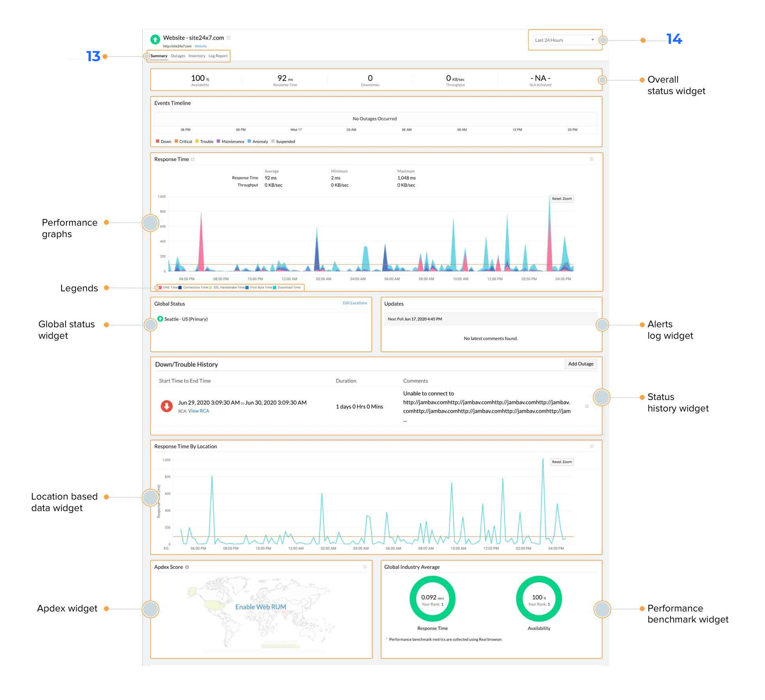765x700 pixels.
Task: Click the No Outages Occurred timeline bar
Action: click(374, 118)
